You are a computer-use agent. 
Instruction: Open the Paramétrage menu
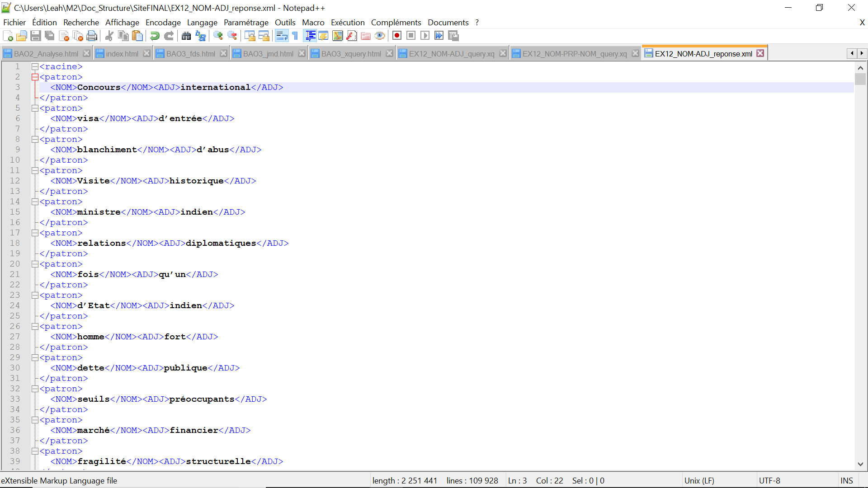coord(246,23)
